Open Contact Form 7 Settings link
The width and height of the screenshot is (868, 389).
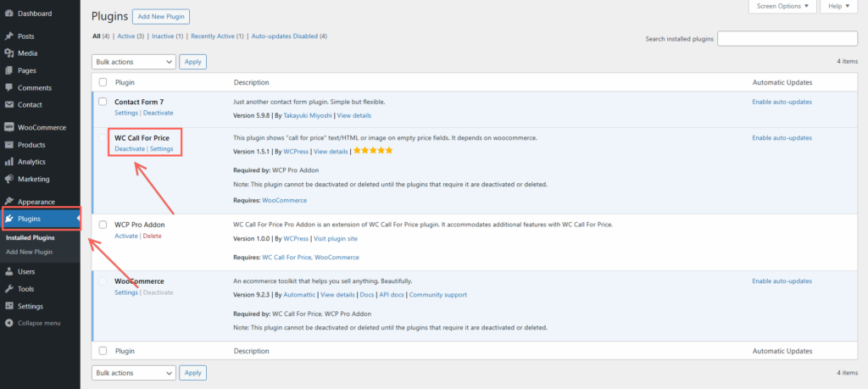[126, 113]
